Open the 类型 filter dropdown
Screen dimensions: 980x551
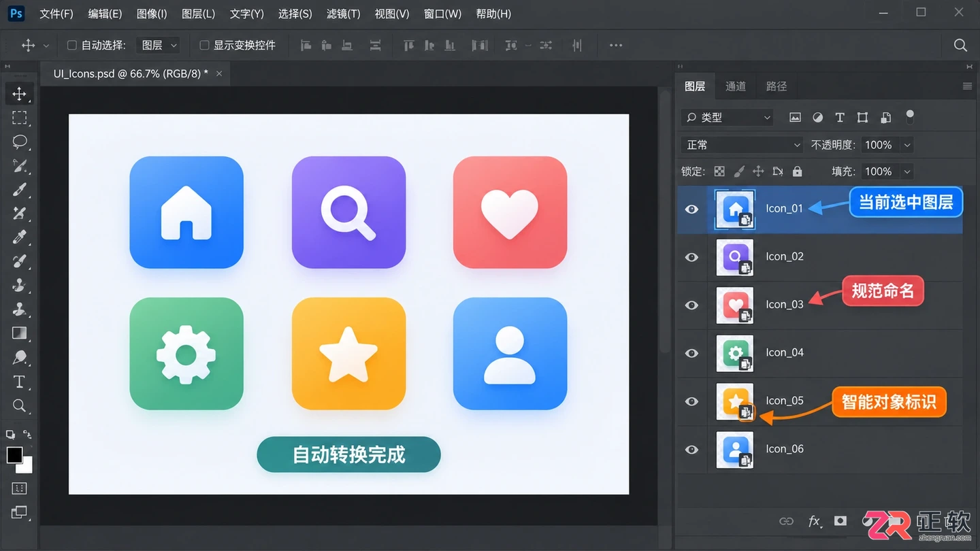[728, 118]
